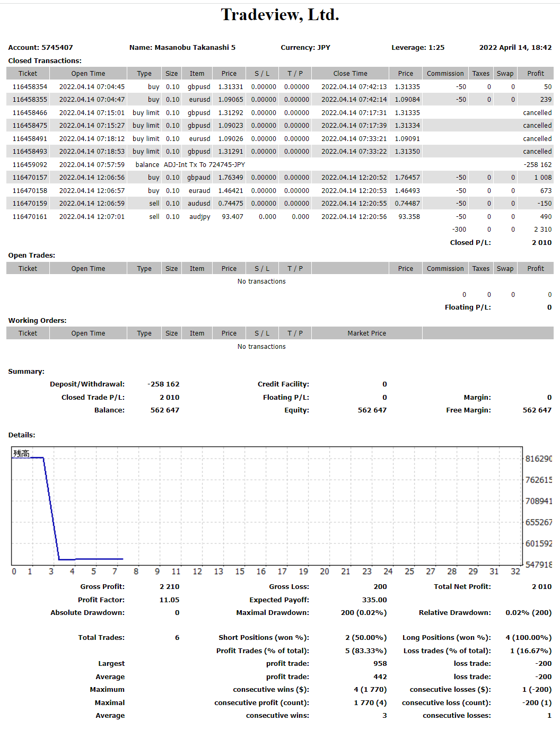The height and width of the screenshot is (730, 560).
Task: Click the Leverage: 1:25 label
Action: pos(418,48)
